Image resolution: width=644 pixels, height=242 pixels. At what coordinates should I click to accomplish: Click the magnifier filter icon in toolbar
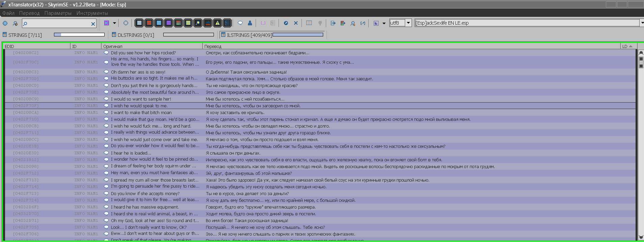(x=198, y=23)
